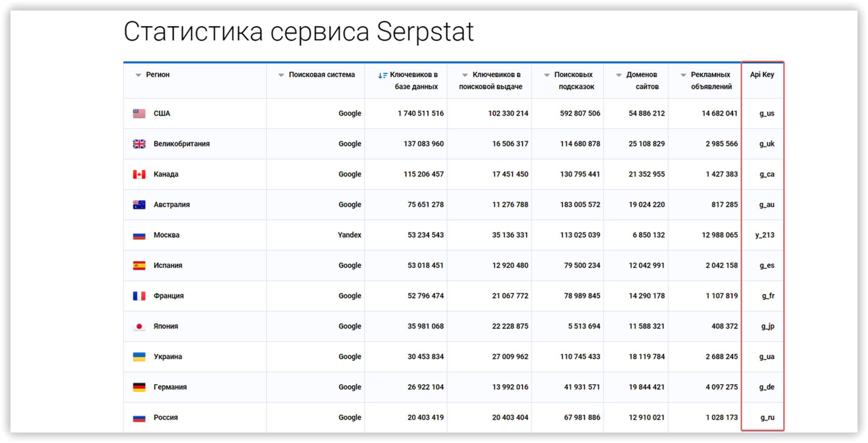Screen dimensions: 868x443
Task: Click the Japan flag icon
Action: click(139, 326)
